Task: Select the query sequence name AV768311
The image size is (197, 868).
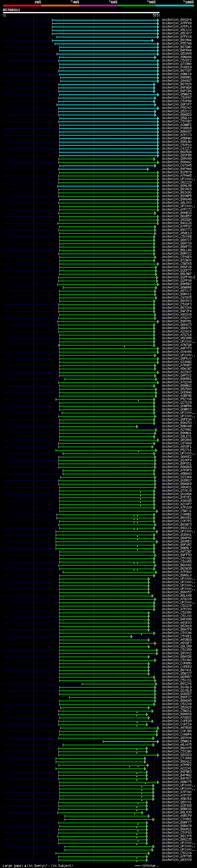Action: pyautogui.click(x=11, y=10)
